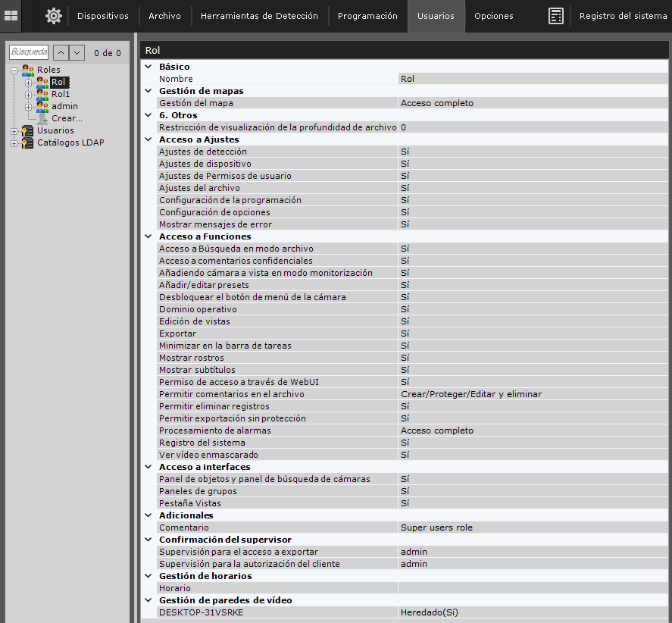Collapse the Acceso a Funciones section

148,236
